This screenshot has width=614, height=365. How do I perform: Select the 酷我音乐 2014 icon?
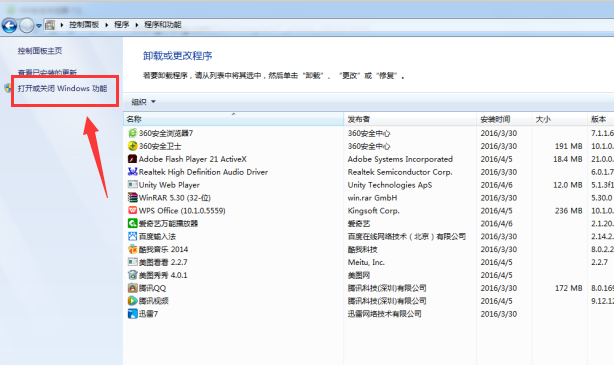pyautogui.click(x=132, y=249)
